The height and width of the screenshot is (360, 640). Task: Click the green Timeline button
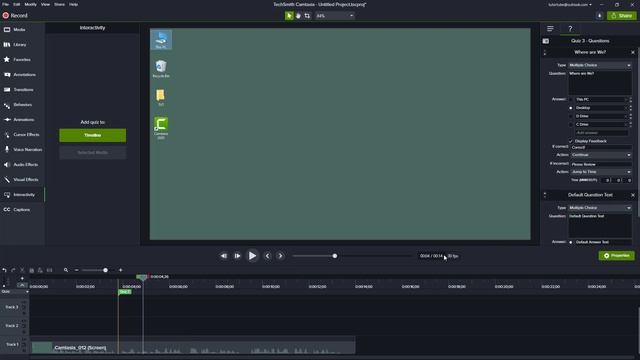[93, 136]
